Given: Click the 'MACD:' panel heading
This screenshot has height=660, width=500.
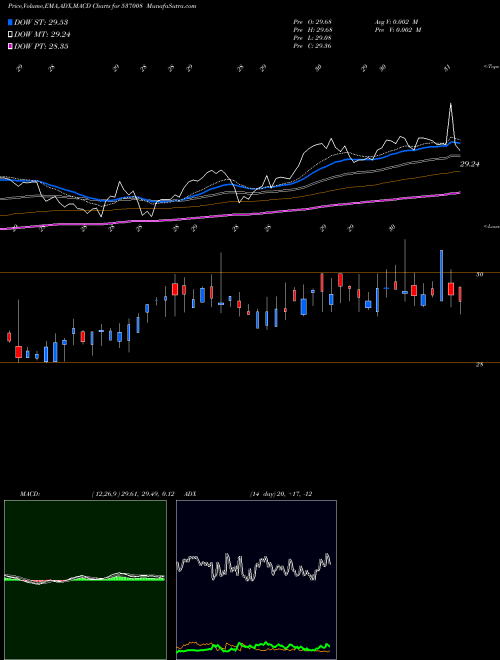Looking at the screenshot, I should click(30, 494).
